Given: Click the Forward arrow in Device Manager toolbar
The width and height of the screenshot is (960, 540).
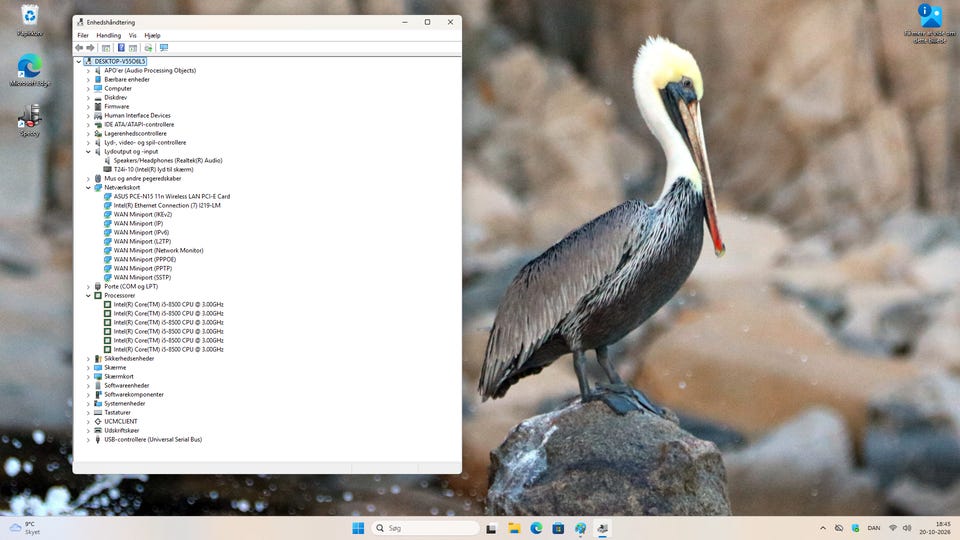Looking at the screenshot, I should click(91, 48).
